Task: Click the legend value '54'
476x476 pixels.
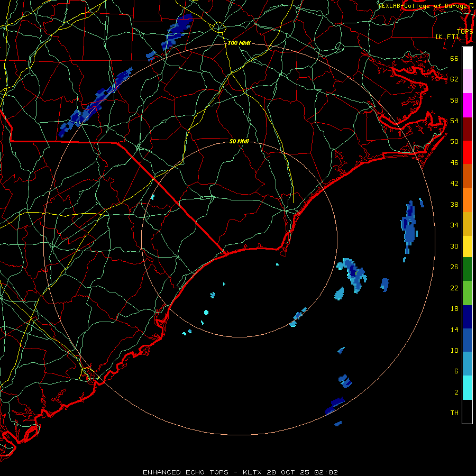Action: [x=454, y=121]
